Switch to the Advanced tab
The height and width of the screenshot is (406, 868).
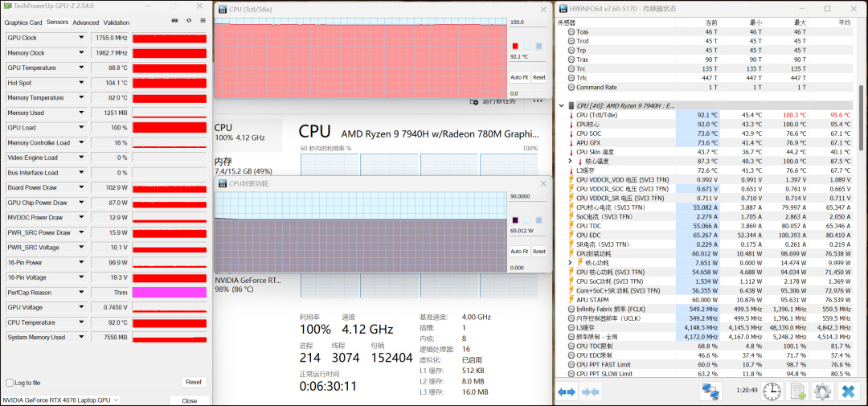point(86,23)
